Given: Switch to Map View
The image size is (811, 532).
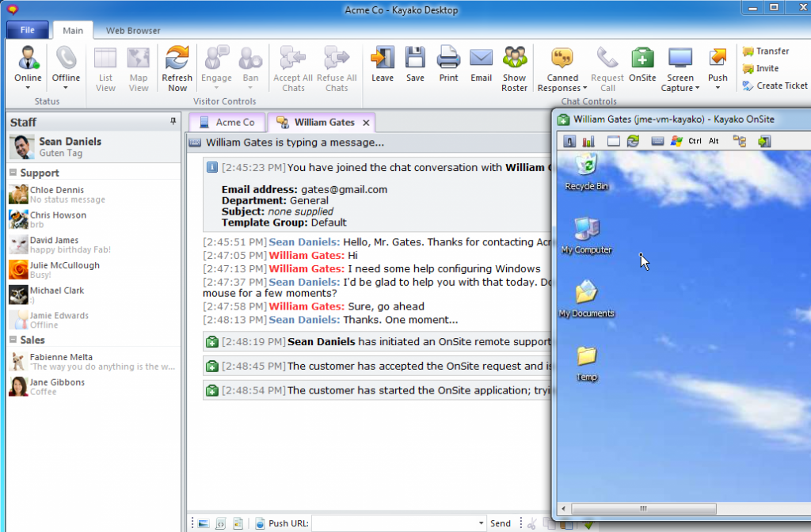Looking at the screenshot, I should coord(138,69).
